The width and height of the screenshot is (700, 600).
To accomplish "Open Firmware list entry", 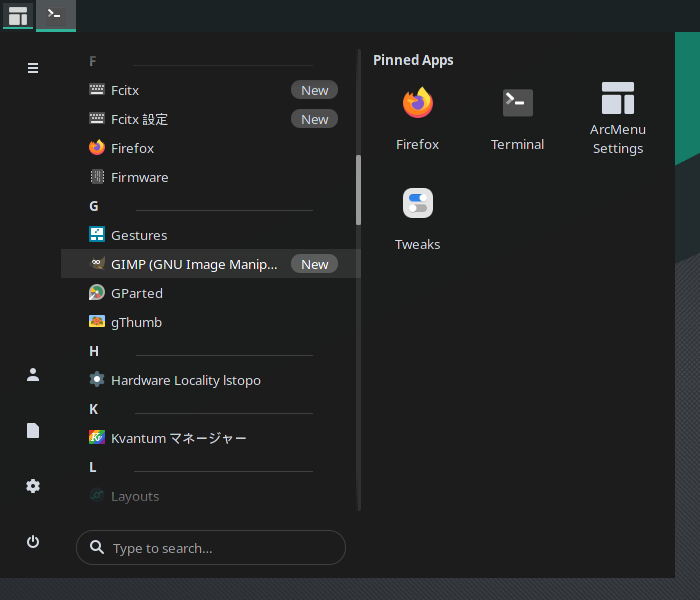I will click(x=211, y=177).
